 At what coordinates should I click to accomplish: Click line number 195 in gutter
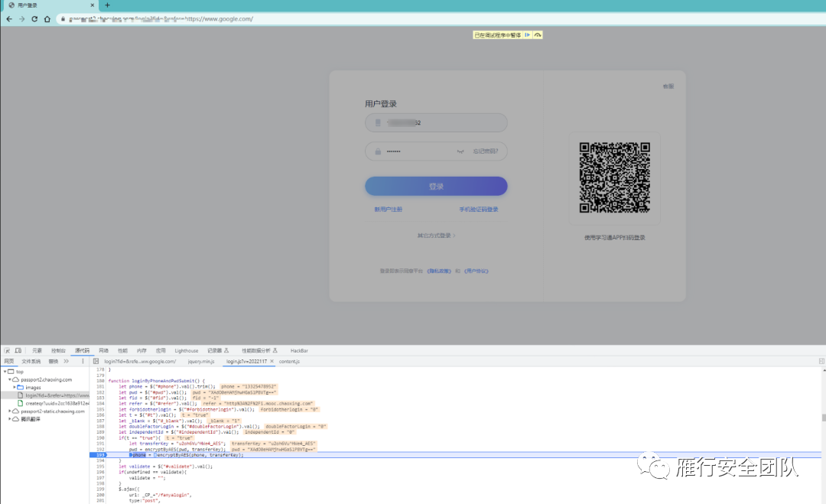(x=100, y=466)
